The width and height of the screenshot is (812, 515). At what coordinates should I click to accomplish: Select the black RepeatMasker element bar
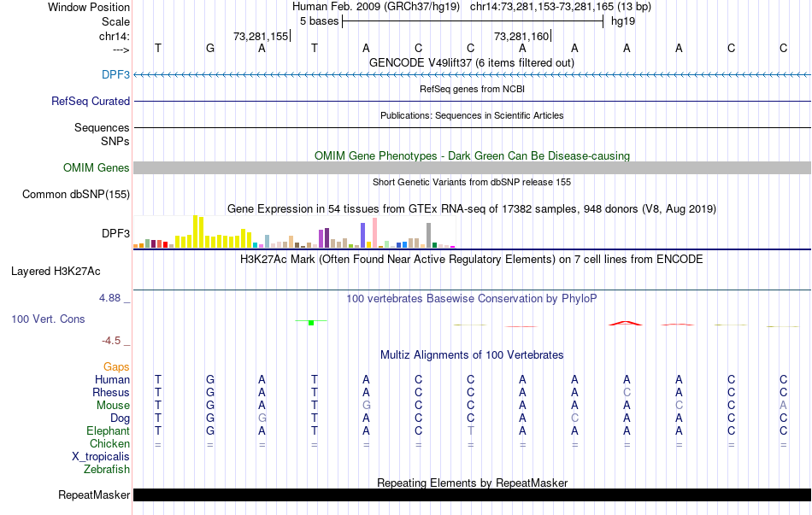tap(472, 495)
